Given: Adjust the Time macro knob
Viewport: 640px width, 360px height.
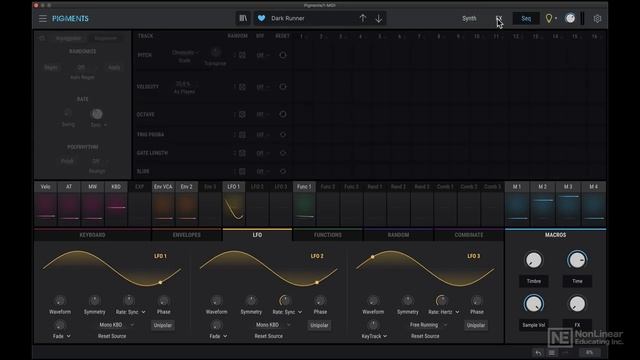Looking at the screenshot, I should coord(577,260).
